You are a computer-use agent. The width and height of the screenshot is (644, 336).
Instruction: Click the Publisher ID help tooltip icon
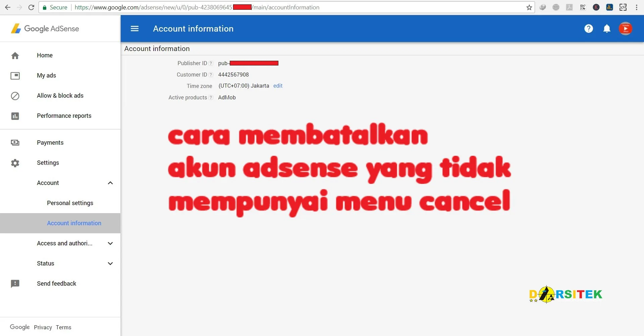(211, 63)
